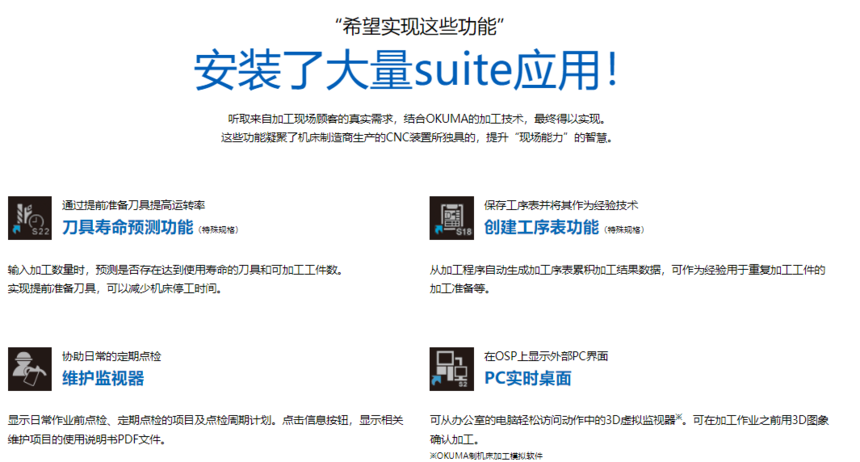The height and width of the screenshot is (462, 860).
Task: Click the 在OSP上显示外部PC界面 subtitle
Action: click(x=546, y=356)
